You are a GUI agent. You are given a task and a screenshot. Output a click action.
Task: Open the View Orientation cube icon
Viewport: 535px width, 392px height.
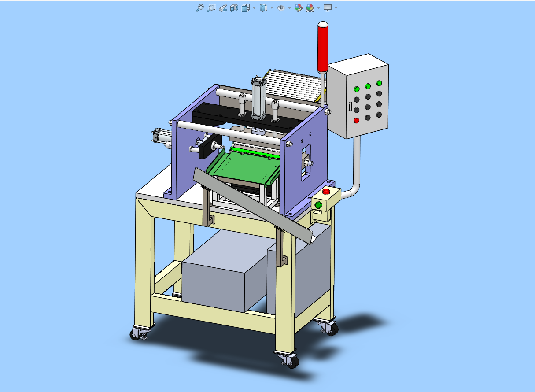(246, 7)
